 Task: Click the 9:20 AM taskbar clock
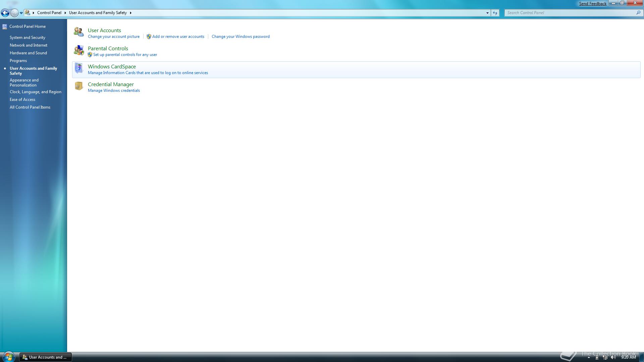(628, 357)
